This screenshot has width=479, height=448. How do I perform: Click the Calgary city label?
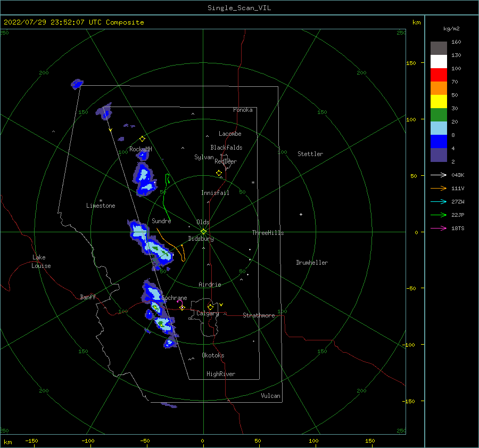click(208, 313)
